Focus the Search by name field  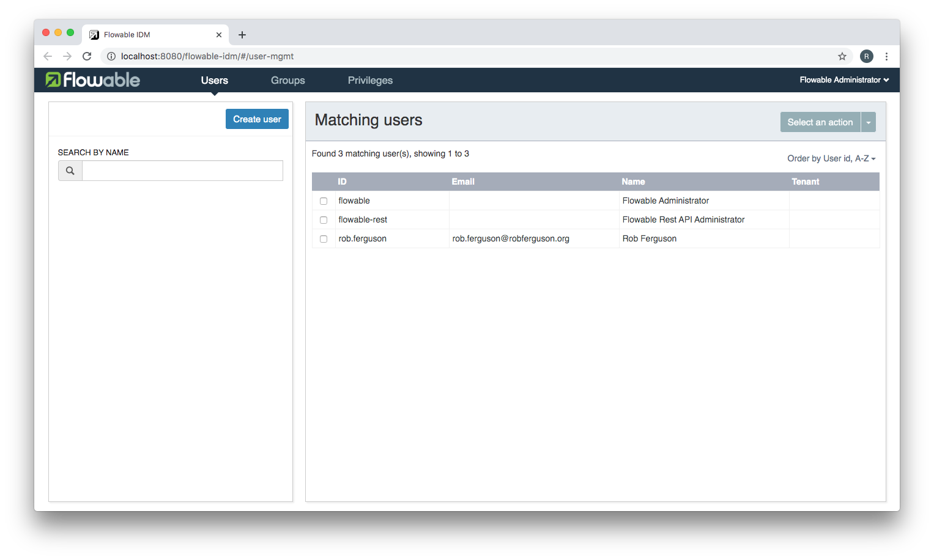coord(182,171)
